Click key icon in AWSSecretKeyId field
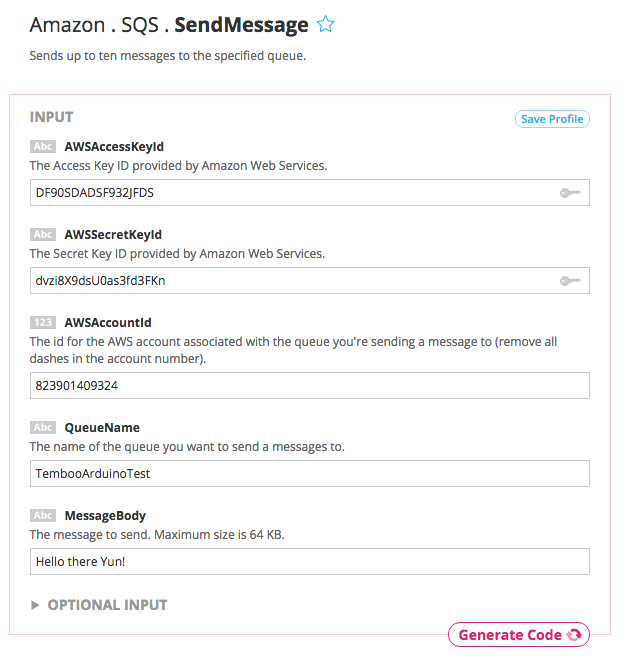Image resolution: width=624 pixels, height=656 pixels. pos(570,281)
